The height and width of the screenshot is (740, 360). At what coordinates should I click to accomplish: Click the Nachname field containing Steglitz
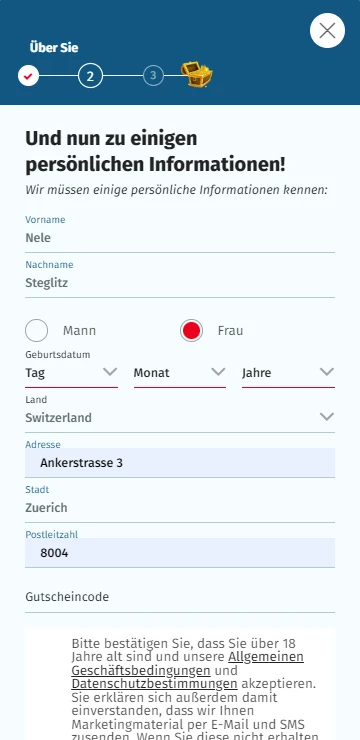point(180,283)
